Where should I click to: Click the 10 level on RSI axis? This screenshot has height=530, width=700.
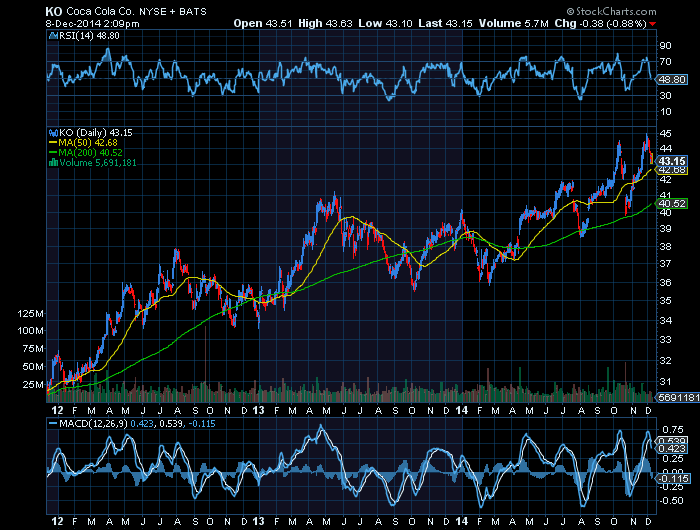point(665,112)
